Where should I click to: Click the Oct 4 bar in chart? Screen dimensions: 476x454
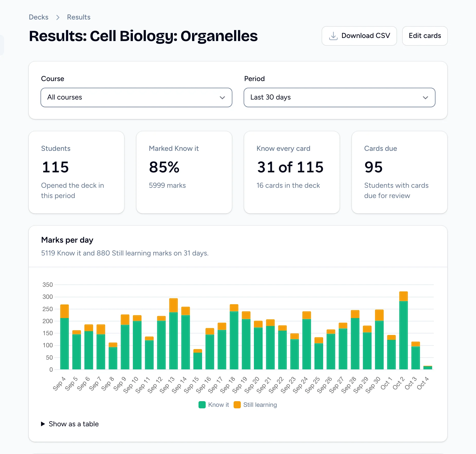tap(428, 368)
